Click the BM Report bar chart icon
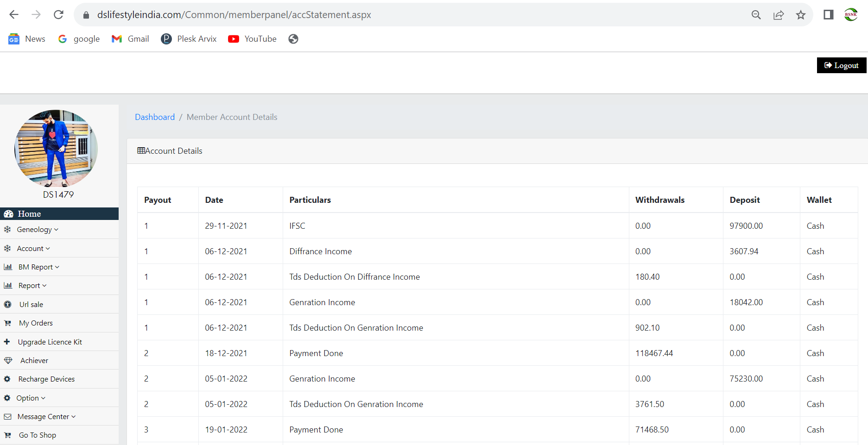The image size is (868, 445). pyautogui.click(x=8, y=266)
